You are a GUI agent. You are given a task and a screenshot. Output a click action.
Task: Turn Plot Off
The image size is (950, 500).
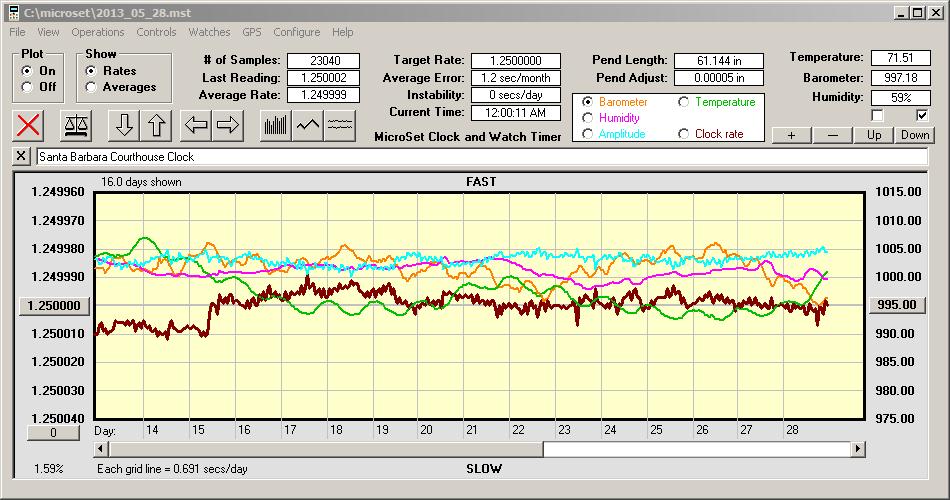point(27,87)
